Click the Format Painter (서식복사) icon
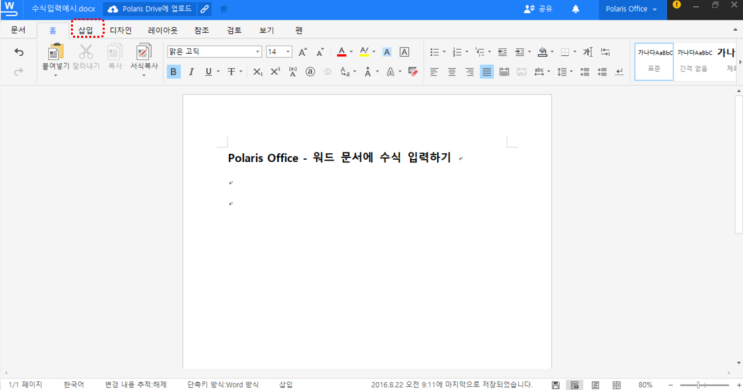743x390 pixels. pyautogui.click(x=144, y=52)
